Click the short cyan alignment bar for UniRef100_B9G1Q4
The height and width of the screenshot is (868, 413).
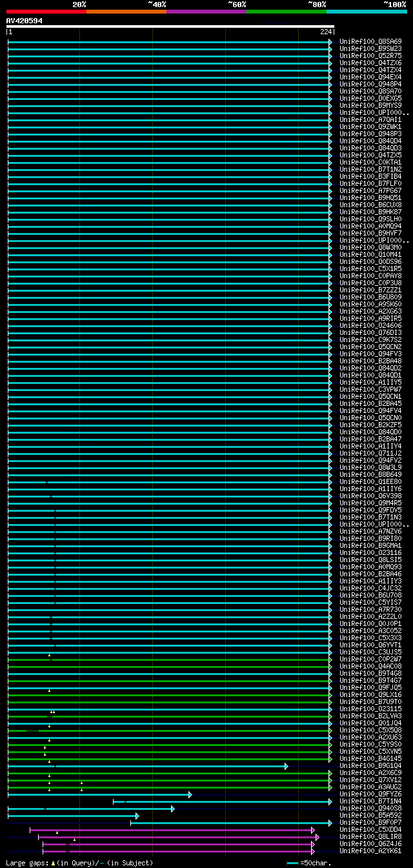(x=148, y=766)
